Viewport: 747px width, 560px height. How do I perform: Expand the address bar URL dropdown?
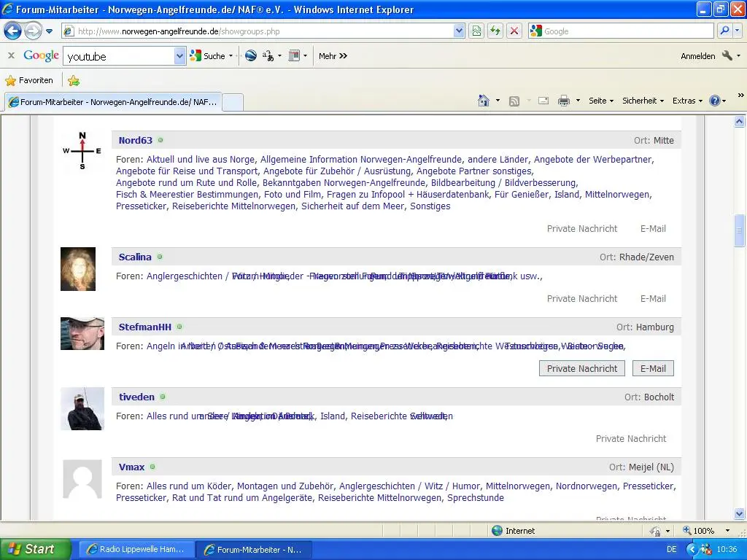tap(459, 31)
